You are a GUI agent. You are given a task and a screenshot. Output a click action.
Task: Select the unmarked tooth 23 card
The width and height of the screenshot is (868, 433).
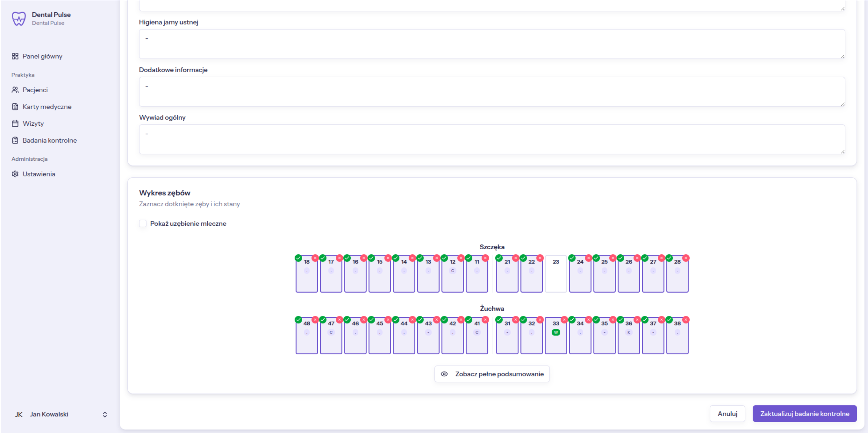click(x=556, y=274)
